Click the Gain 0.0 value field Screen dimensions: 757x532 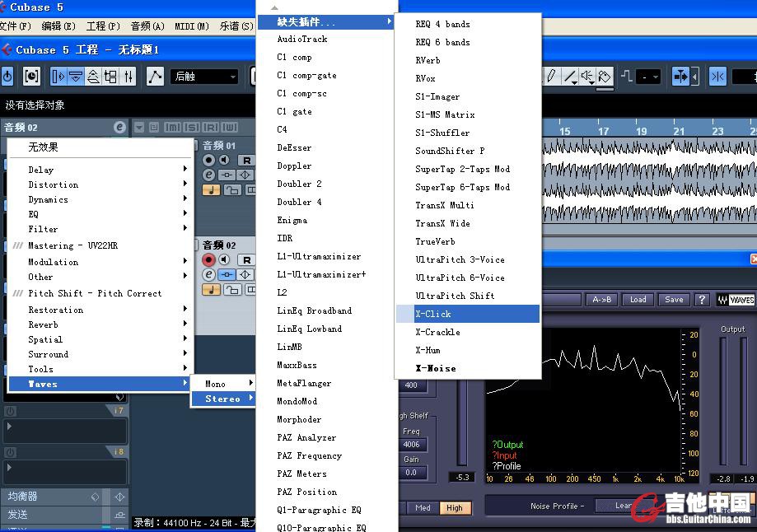pyautogui.click(x=411, y=472)
